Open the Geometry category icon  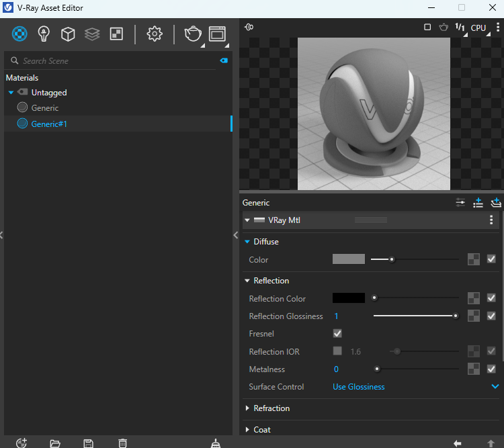click(x=68, y=34)
